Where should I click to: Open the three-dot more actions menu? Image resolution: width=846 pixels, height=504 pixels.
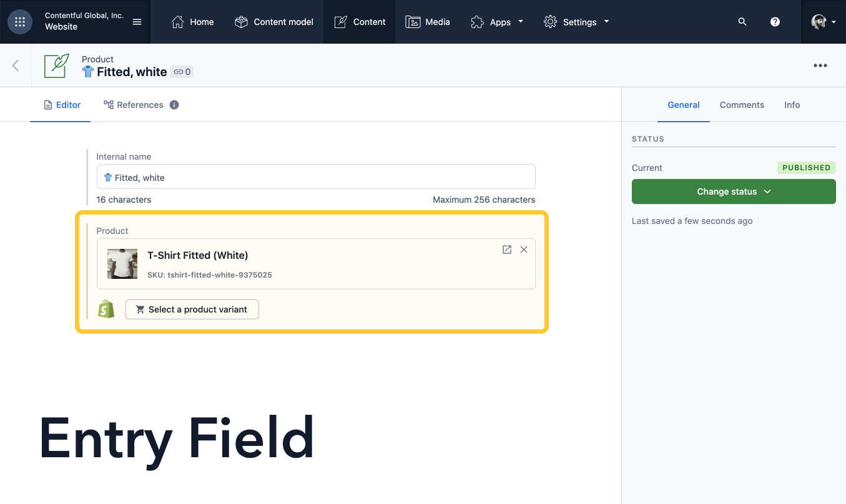click(820, 65)
